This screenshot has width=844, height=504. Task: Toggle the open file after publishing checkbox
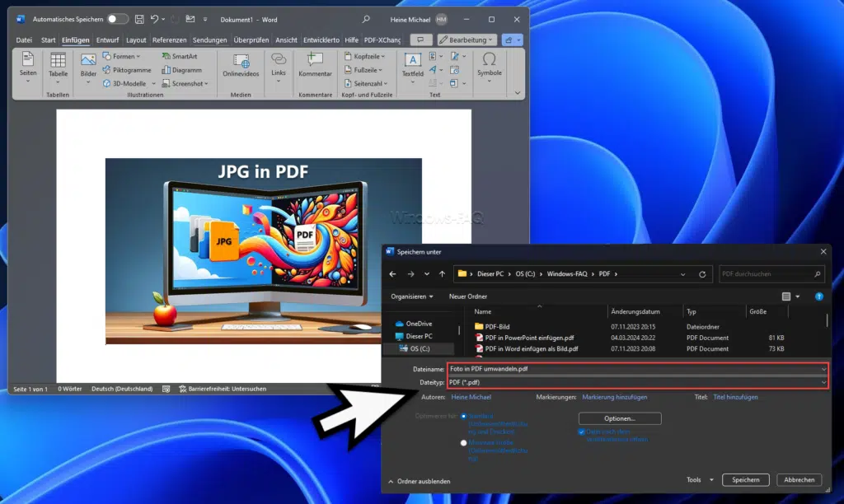click(582, 432)
